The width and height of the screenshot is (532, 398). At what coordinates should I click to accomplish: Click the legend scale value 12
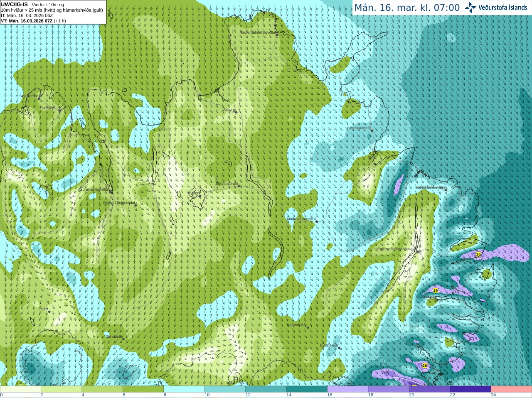pyautogui.click(x=248, y=395)
